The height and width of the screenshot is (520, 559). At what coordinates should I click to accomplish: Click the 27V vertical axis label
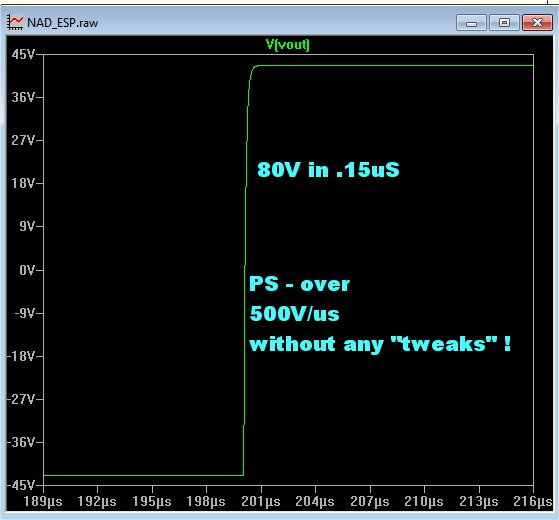coord(24,140)
